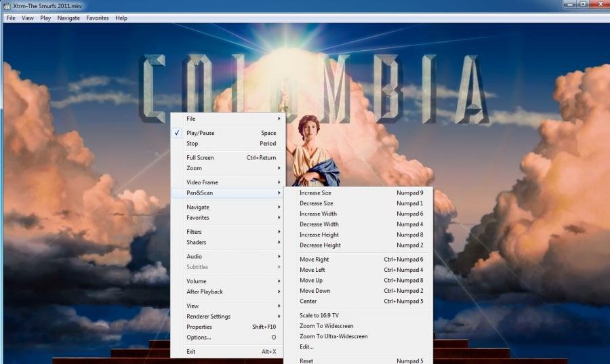Choose Stop in the context menu
Screen dimensions: 610x364
click(228, 144)
